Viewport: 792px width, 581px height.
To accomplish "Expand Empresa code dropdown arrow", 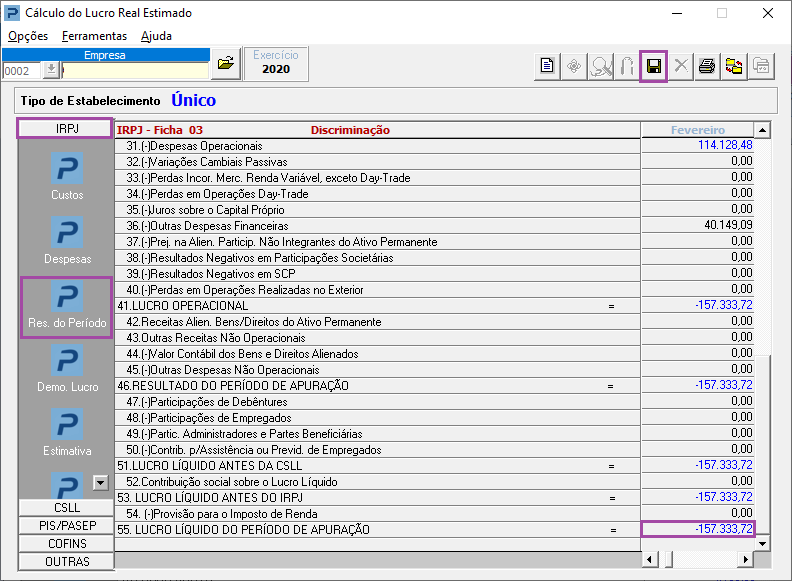I will pos(51,70).
